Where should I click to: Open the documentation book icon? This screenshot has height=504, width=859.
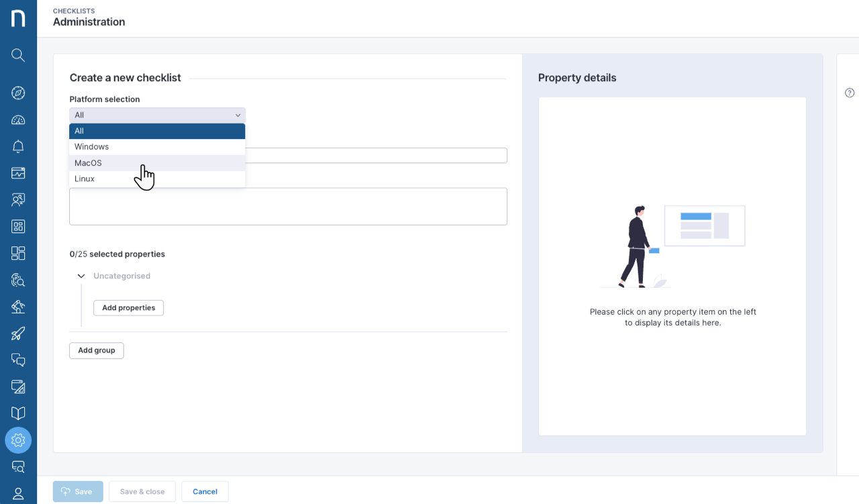click(x=18, y=413)
